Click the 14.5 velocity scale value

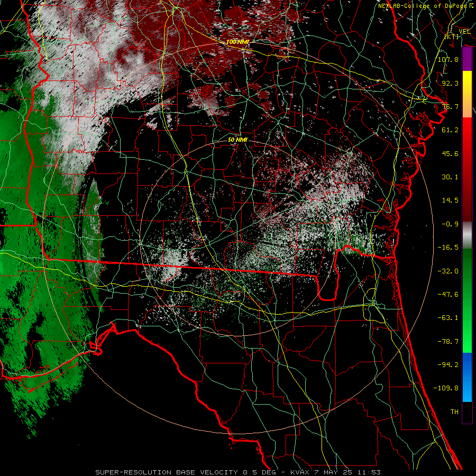[x=450, y=200]
